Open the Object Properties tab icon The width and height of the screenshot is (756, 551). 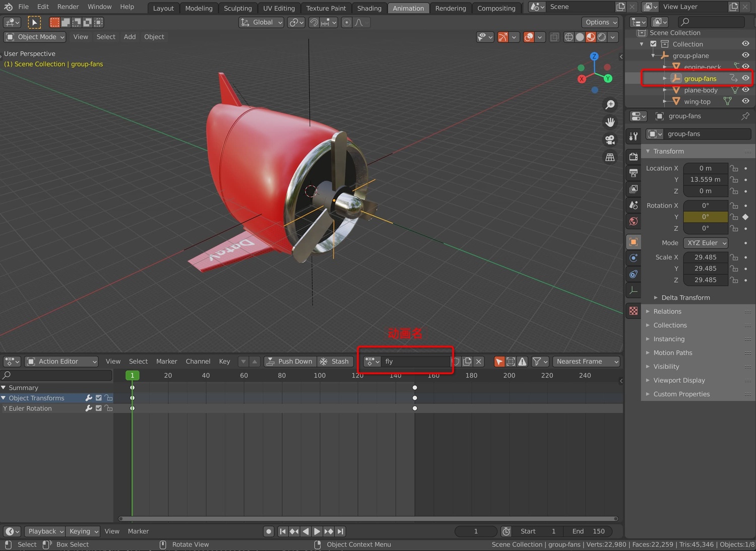[634, 242]
